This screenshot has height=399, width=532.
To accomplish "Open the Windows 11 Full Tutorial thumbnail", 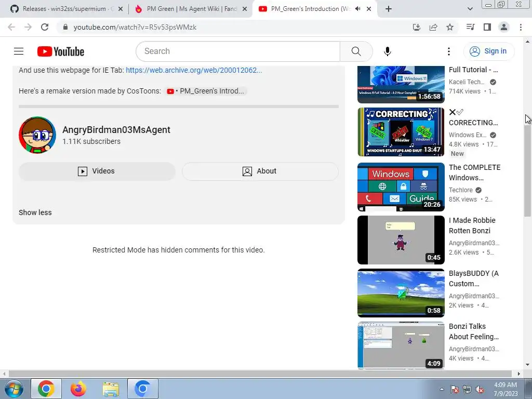I will click(x=401, y=85).
